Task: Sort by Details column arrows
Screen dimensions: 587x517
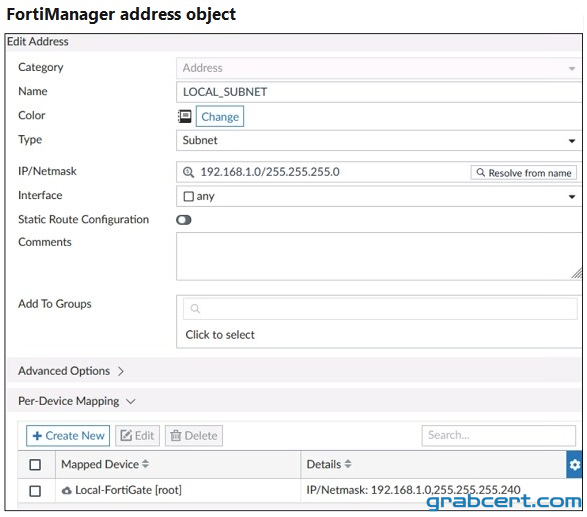Action: pyautogui.click(x=348, y=464)
